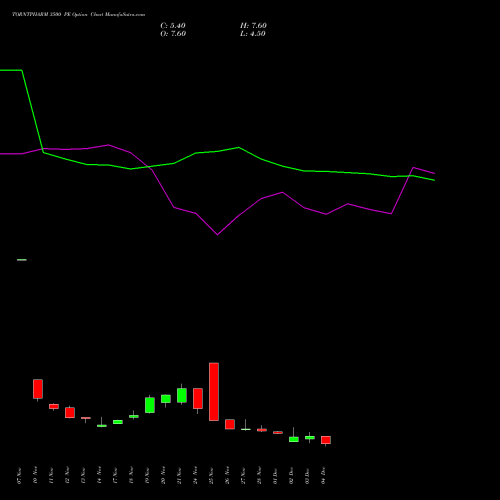Click the TORNTPHARM PE Option Chart title
The height and width of the screenshot is (500, 500).
78,15
